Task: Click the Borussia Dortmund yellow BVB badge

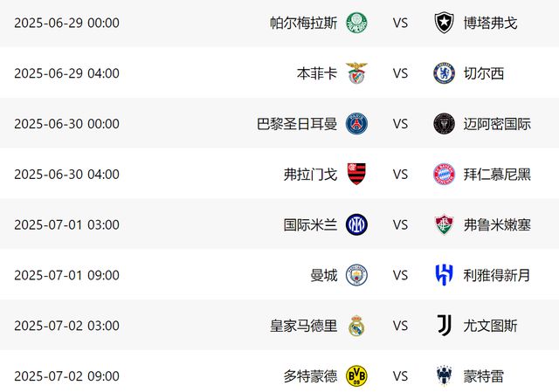Action: 356,376
